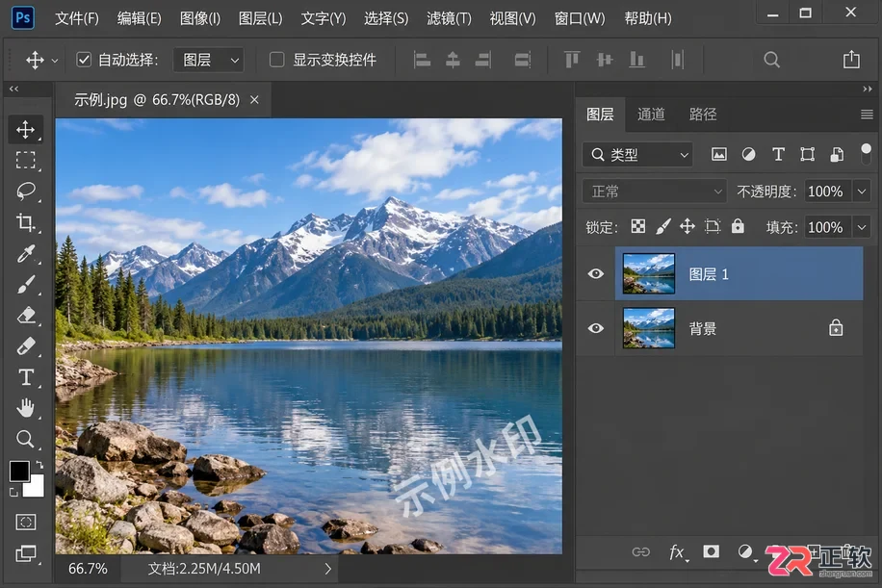
Task: Click the share icon in options bar
Action: [851, 59]
